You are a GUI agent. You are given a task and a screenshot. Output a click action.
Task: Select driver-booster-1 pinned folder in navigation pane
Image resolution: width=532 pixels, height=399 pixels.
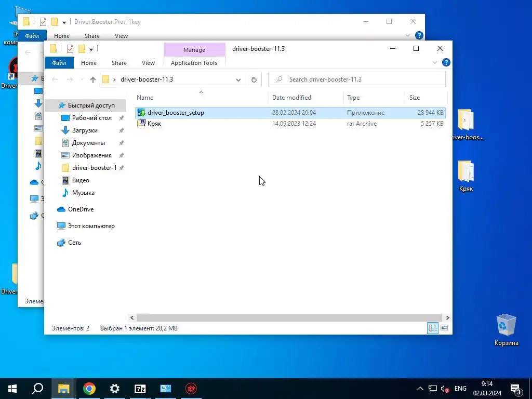point(94,168)
